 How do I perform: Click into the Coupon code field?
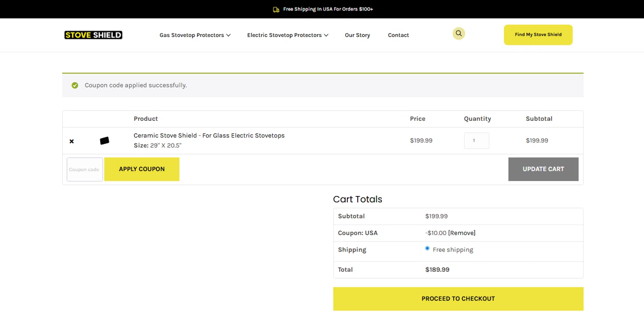coord(85,169)
